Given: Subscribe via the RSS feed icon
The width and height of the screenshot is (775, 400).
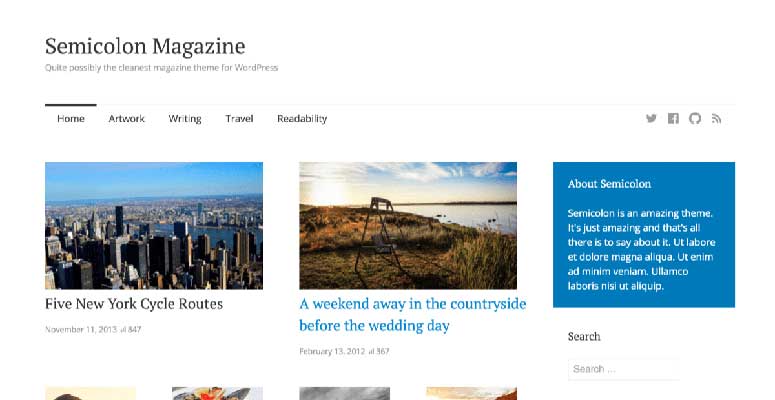Looking at the screenshot, I should tap(716, 118).
